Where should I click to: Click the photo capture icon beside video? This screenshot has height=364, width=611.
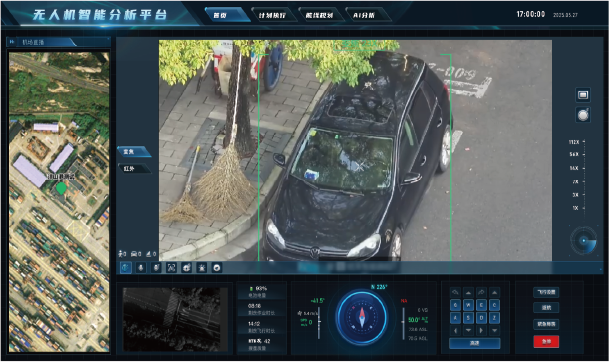click(583, 95)
